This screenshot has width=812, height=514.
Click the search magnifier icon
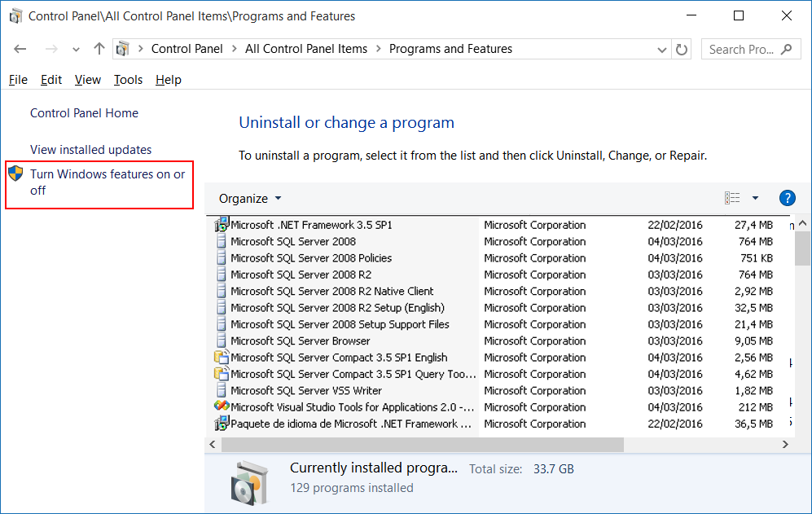787,49
